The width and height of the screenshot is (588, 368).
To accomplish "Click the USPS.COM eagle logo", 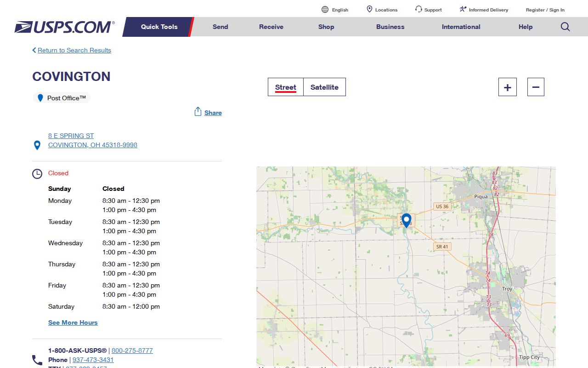I will [64, 27].
